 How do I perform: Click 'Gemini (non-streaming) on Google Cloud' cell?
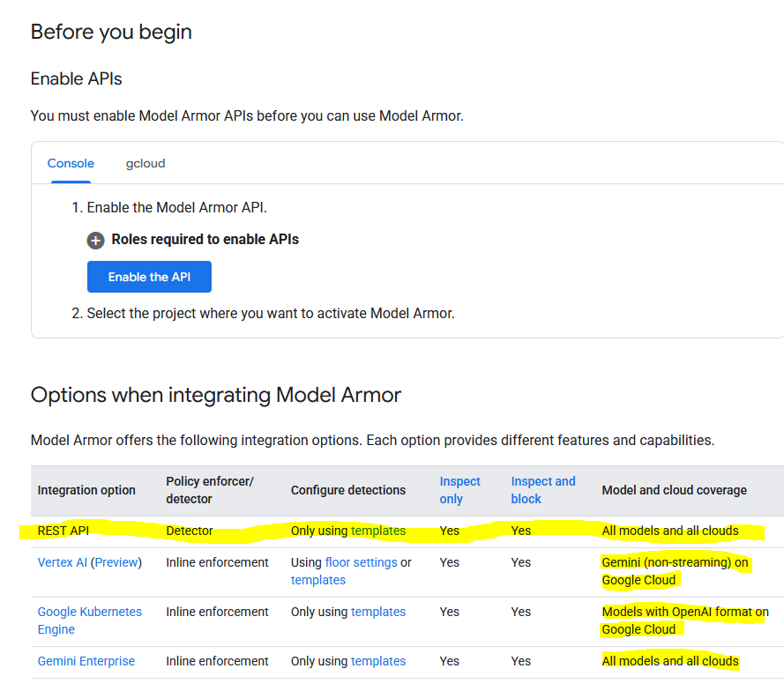pos(675,571)
